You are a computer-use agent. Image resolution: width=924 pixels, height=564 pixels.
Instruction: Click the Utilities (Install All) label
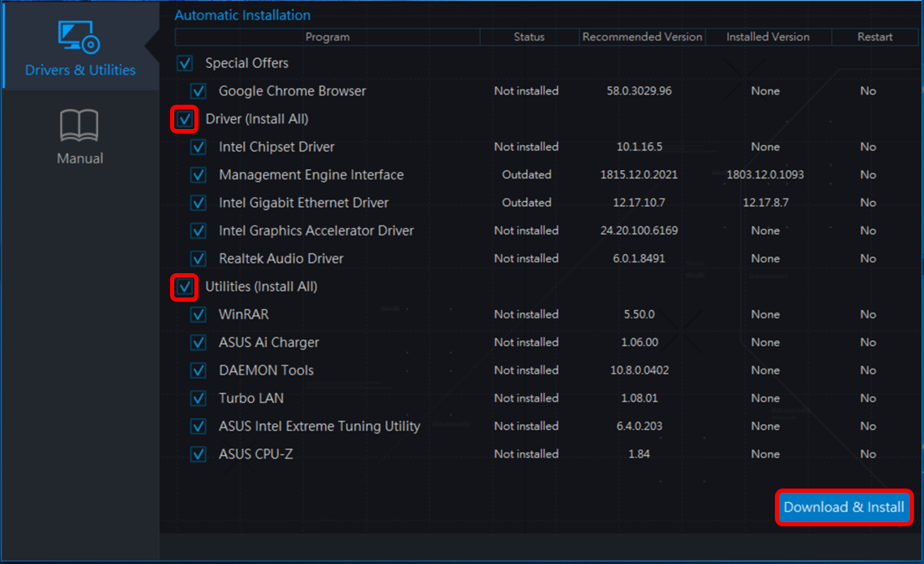(261, 287)
